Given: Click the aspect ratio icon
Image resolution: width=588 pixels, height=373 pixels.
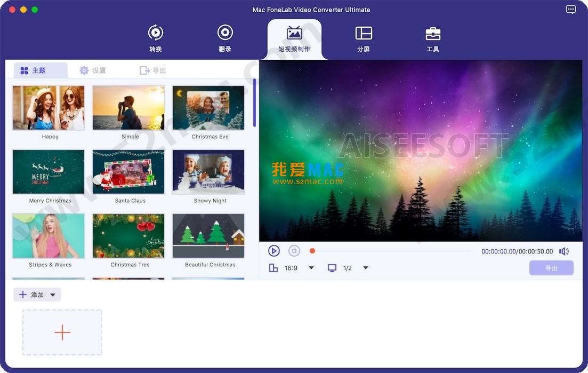Looking at the screenshot, I should click(273, 268).
